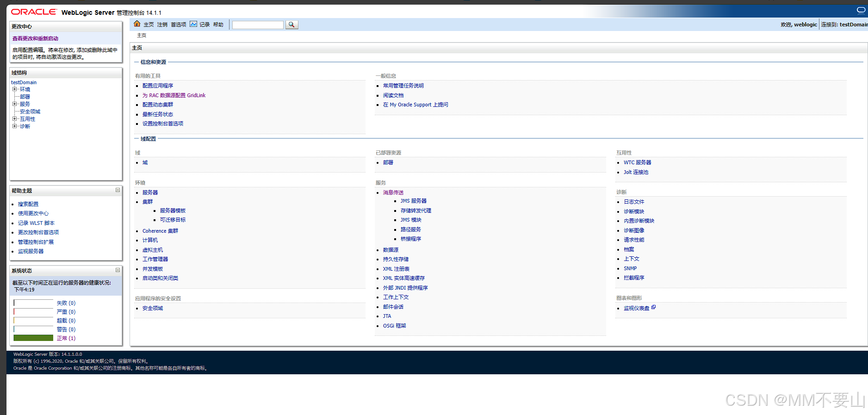868x415 pixels.
Task: Open 常用管理任务说明 link
Action: [403, 86]
